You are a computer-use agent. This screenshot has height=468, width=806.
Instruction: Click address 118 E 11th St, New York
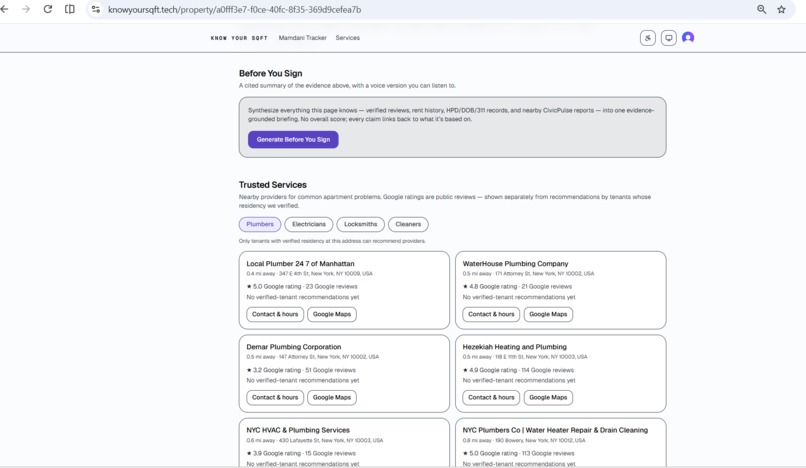click(x=541, y=357)
